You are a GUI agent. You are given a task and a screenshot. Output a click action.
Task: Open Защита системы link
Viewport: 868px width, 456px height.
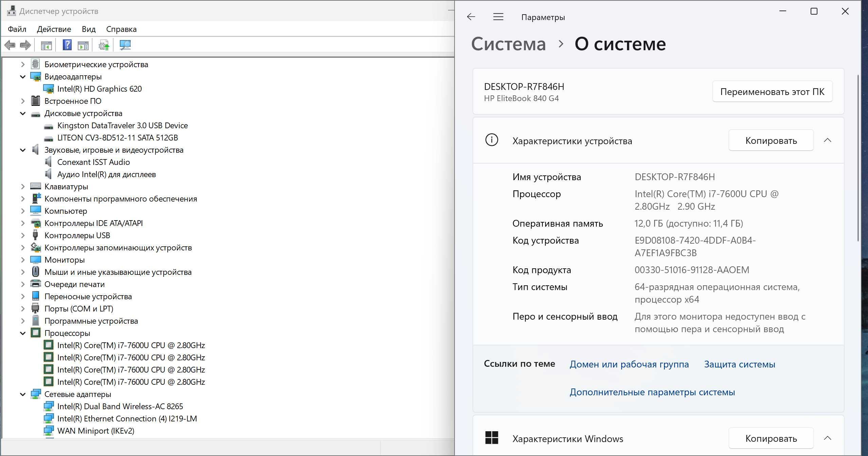[739, 364]
